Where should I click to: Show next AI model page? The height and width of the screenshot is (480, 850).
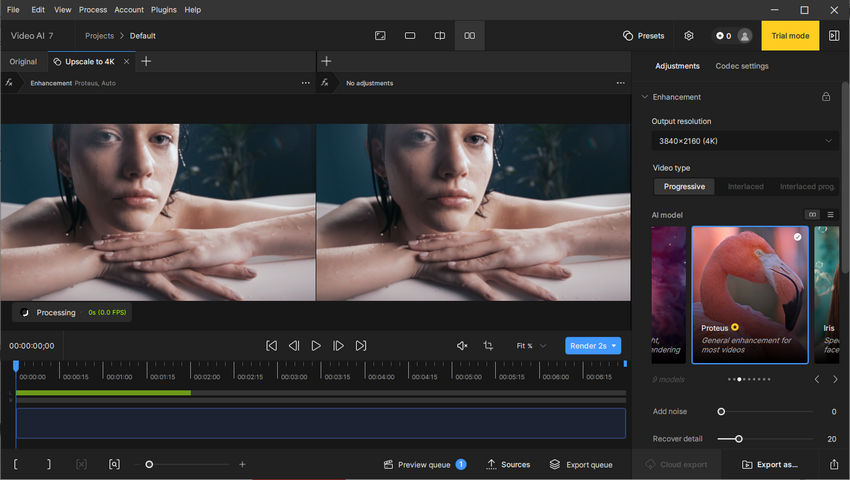click(835, 379)
